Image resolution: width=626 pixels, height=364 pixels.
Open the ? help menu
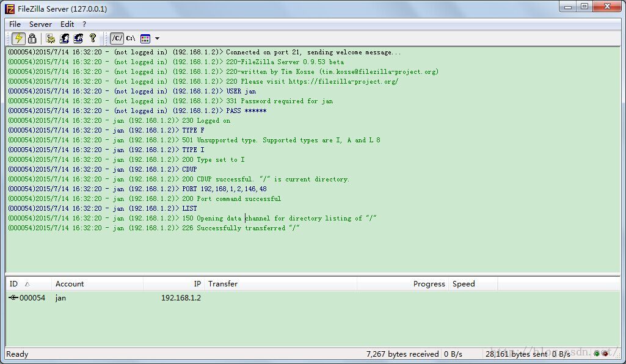tap(84, 24)
